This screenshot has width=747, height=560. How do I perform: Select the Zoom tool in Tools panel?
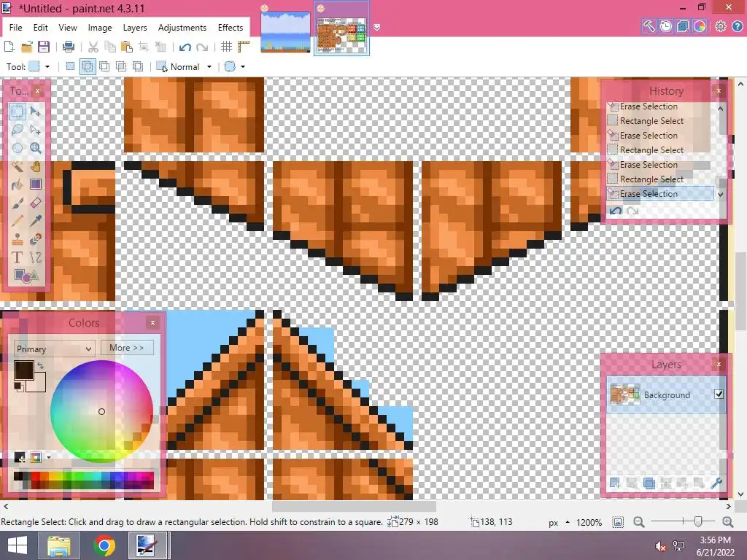tap(35, 147)
